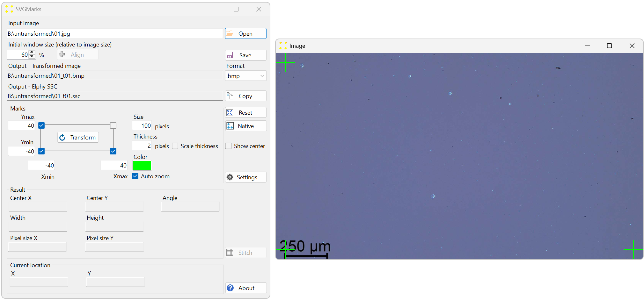
Task: Enable the top-right mark checkbox
Action: [x=113, y=125]
